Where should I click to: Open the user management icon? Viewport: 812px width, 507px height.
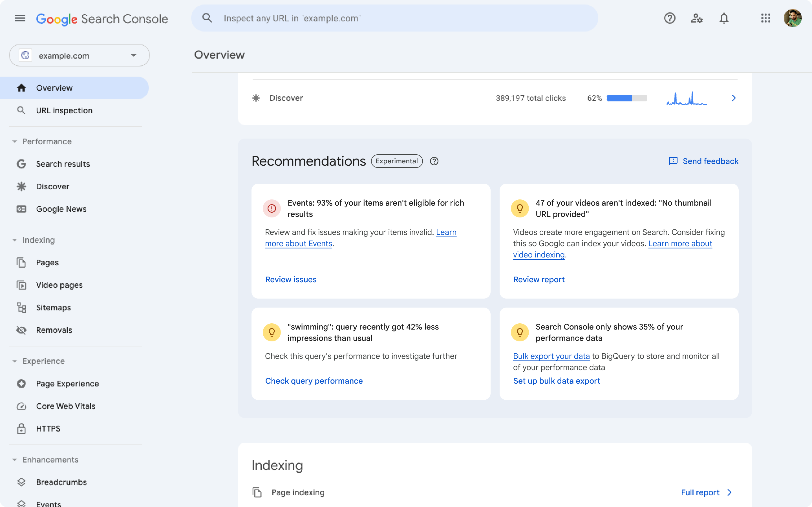tap(697, 18)
